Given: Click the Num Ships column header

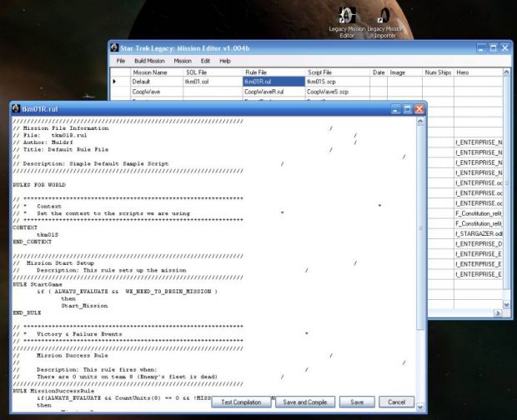Looking at the screenshot, I should (x=438, y=72).
